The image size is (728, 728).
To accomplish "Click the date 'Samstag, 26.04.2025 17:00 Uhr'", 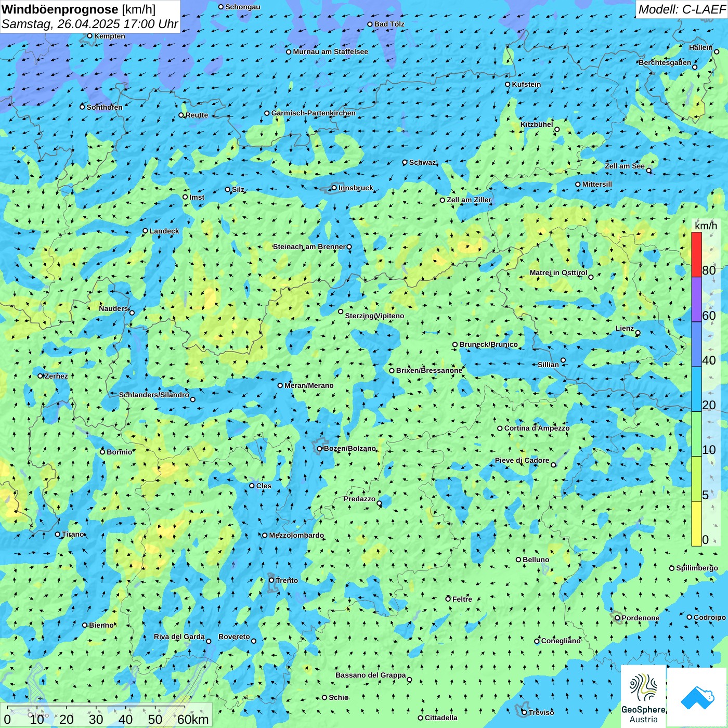I will click(x=90, y=24).
